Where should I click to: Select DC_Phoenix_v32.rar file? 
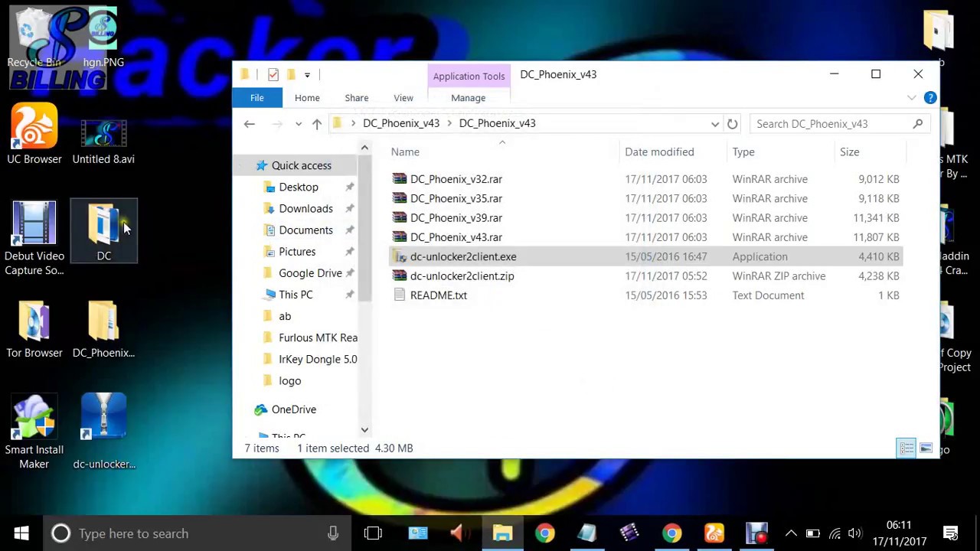pyautogui.click(x=456, y=179)
